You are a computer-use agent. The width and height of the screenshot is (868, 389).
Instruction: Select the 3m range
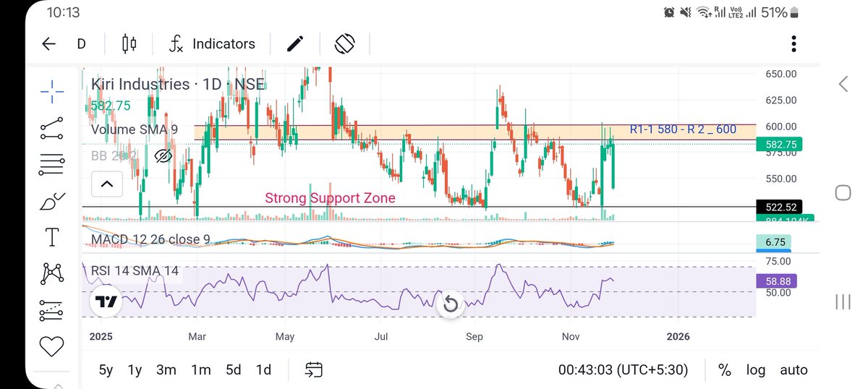[166, 369]
